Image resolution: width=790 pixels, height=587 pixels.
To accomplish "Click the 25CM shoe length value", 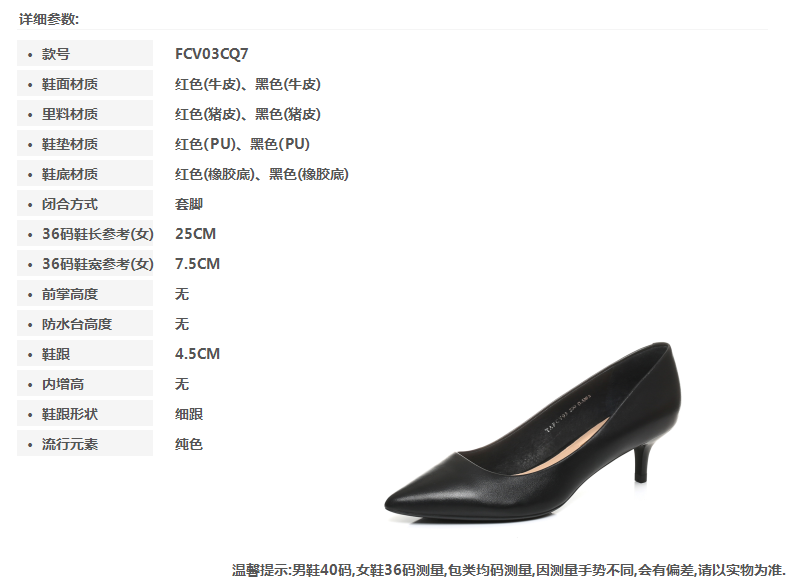I will pyautogui.click(x=195, y=234).
